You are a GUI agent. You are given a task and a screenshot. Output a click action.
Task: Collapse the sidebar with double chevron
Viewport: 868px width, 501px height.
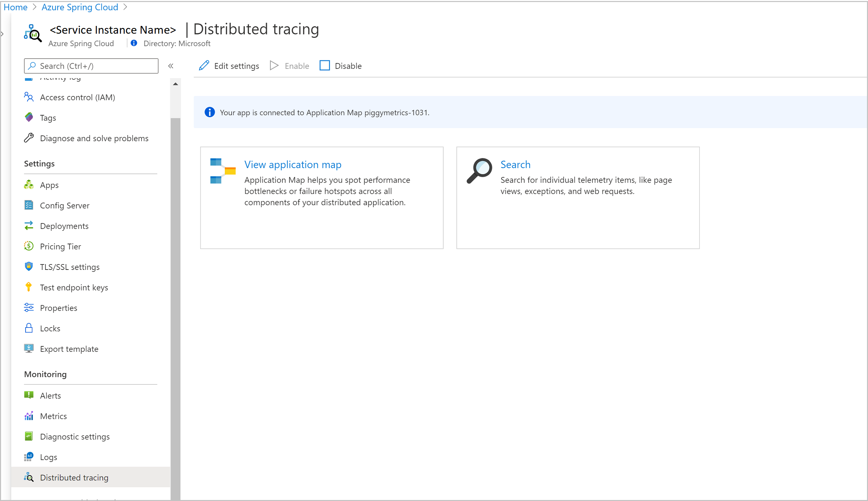(x=171, y=66)
